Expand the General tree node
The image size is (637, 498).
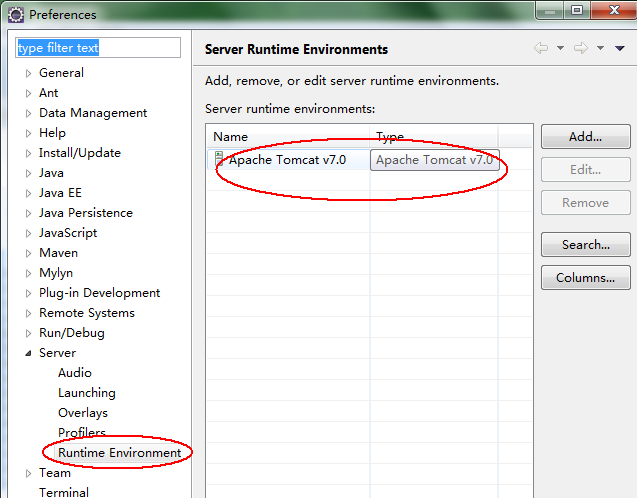(x=28, y=74)
